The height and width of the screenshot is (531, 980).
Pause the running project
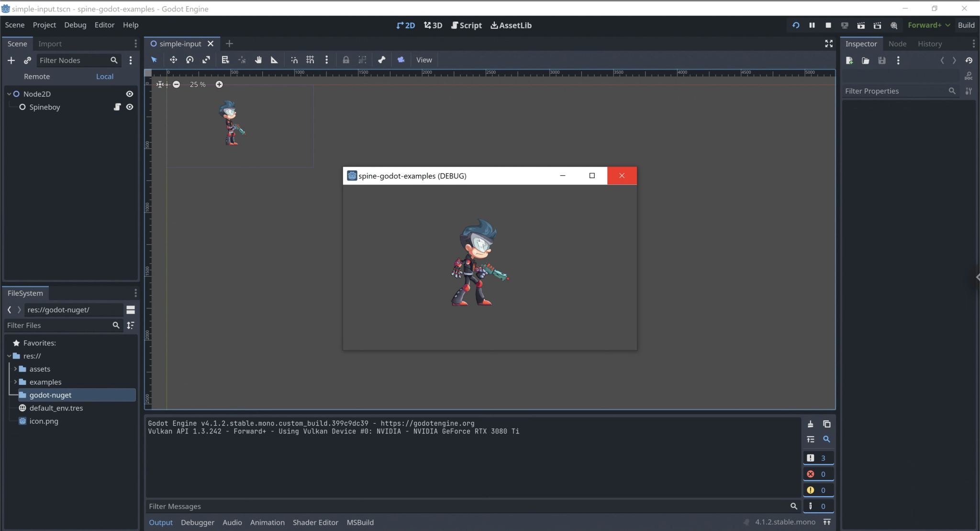(812, 25)
